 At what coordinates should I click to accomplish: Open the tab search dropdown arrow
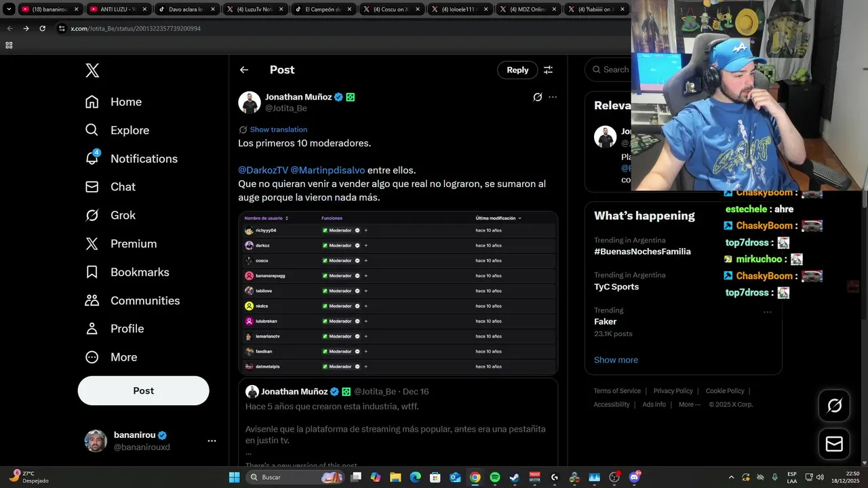pos(9,9)
